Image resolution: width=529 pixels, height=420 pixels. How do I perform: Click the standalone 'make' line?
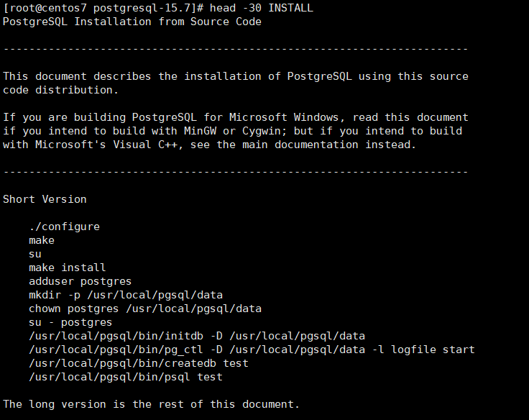coord(42,240)
